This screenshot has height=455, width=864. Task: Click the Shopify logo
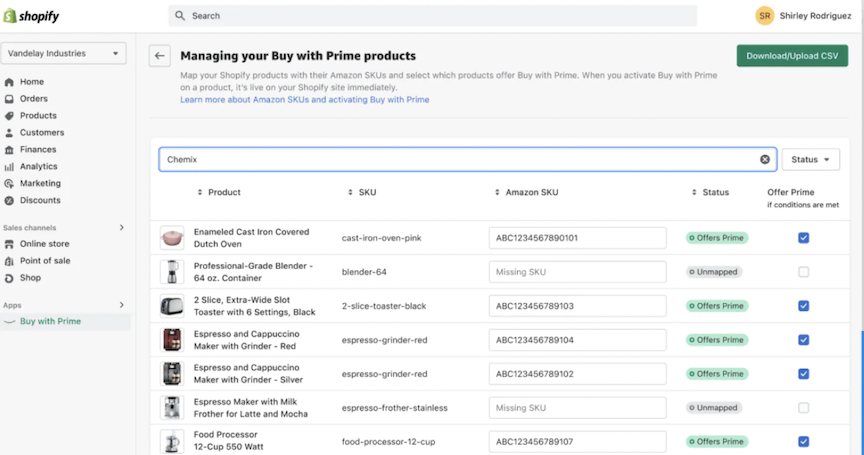point(32,15)
